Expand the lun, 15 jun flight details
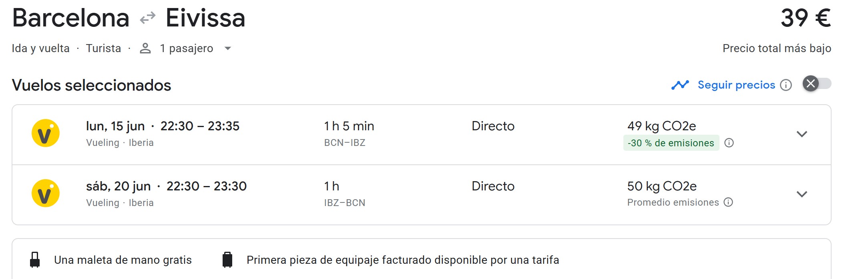Image resolution: width=868 pixels, height=279 pixels. point(802,134)
